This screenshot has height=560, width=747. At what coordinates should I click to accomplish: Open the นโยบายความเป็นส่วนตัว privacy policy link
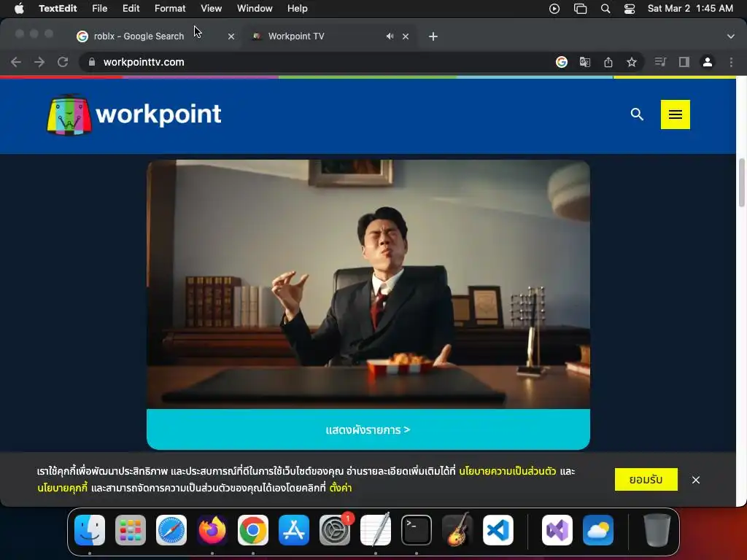point(508,472)
